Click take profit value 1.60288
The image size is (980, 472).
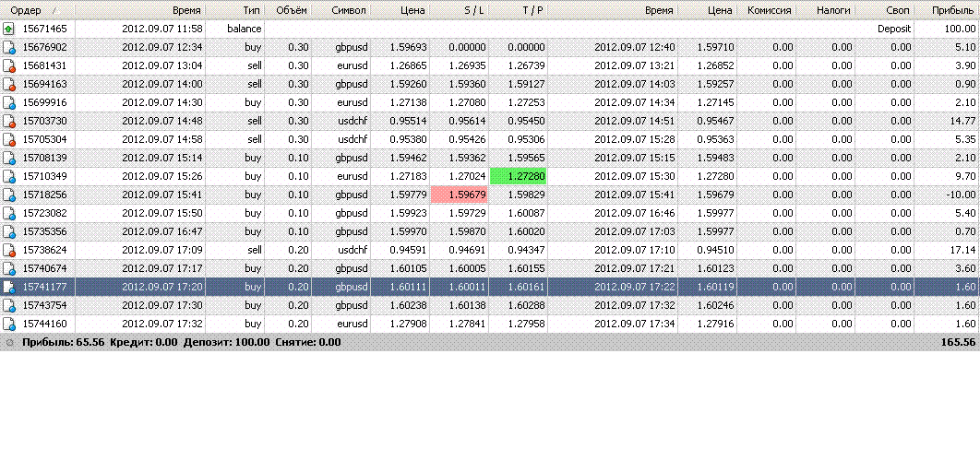click(526, 305)
